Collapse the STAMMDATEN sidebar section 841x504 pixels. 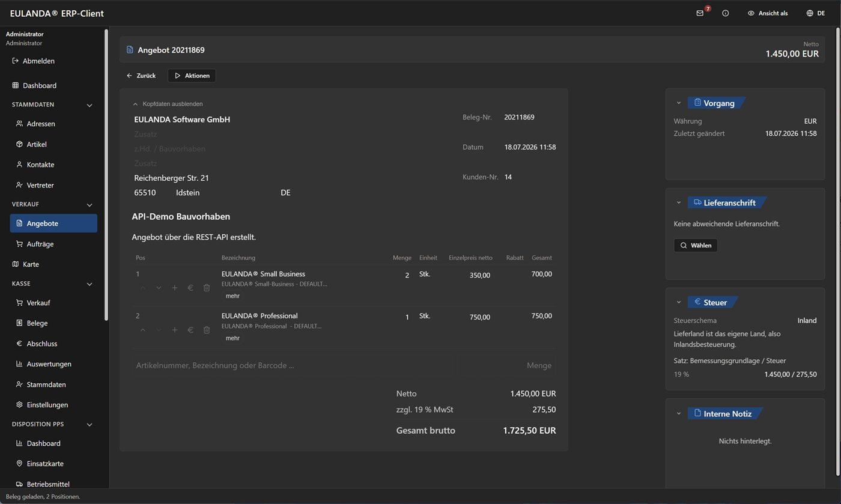point(90,105)
